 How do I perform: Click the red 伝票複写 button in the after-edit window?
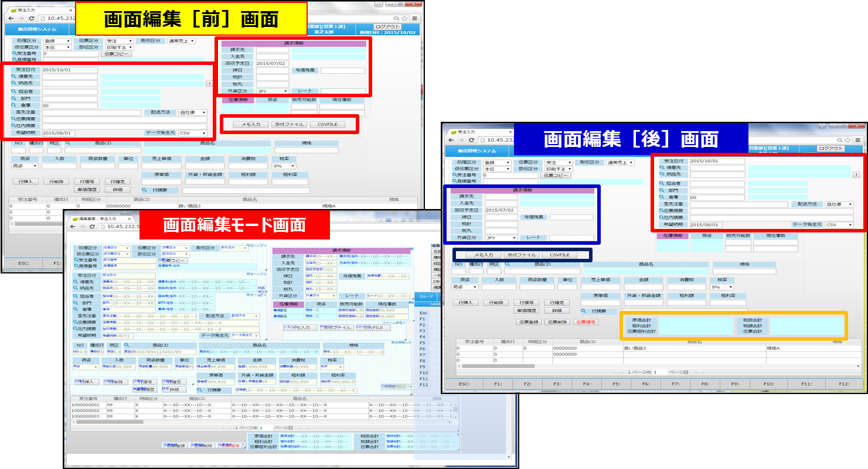coord(586,322)
